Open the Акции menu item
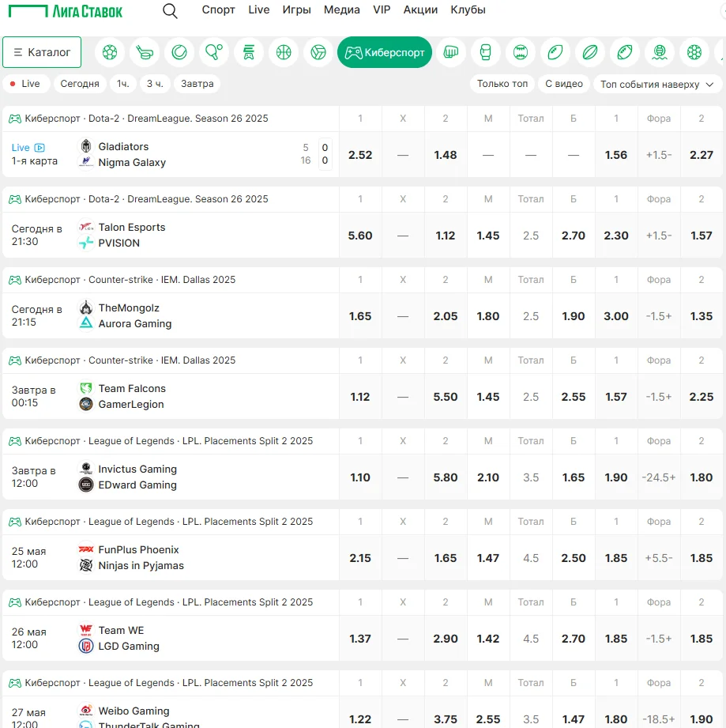The width and height of the screenshot is (726, 728). pos(420,10)
